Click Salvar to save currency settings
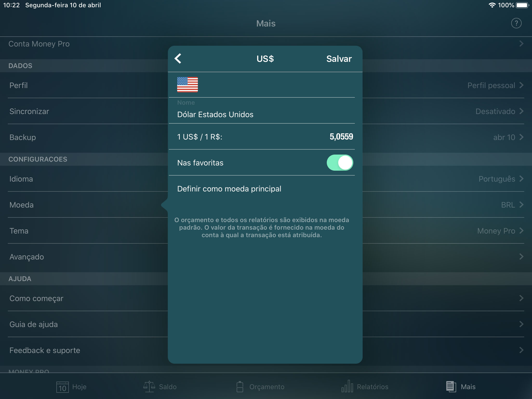532x399 pixels. click(339, 59)
